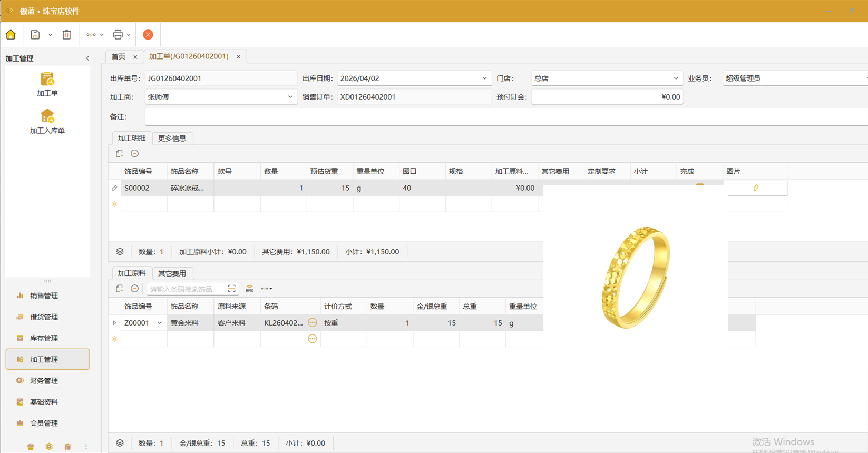Switch to the 更多信息 tab
The image size is (868, 453).
coord(172,139)
